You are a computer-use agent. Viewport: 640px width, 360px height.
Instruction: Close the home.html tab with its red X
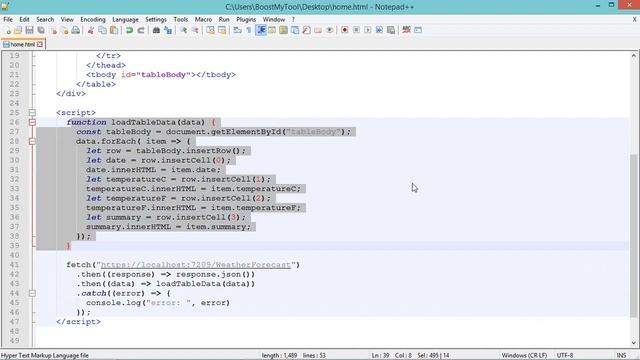point(40,44)
